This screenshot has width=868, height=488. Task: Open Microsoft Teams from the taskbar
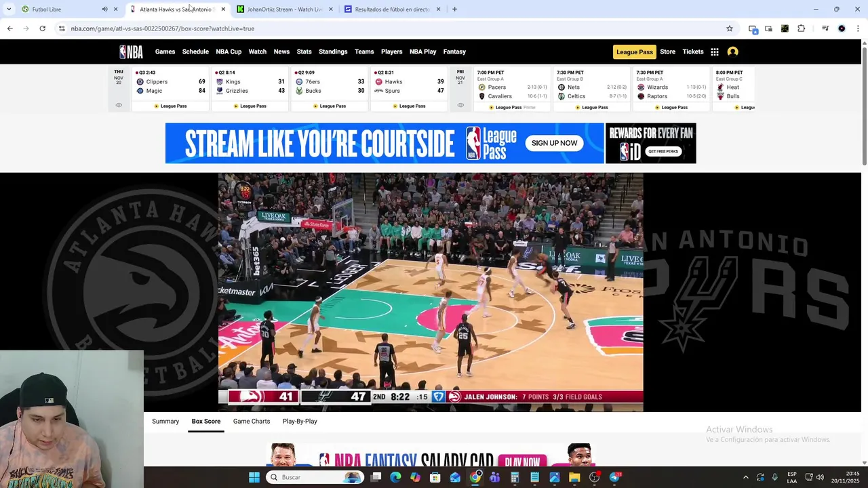point(495,477)
